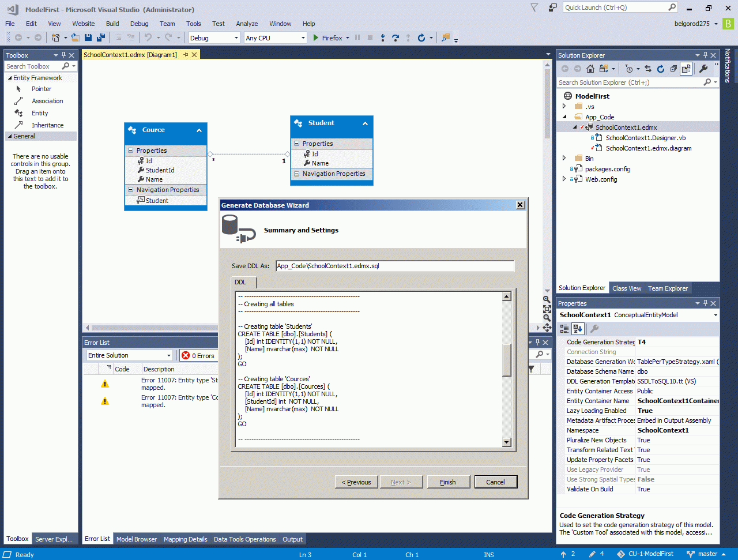Select the Association tool in Toolbox
The image size is (738, 560).
point(47,101)
